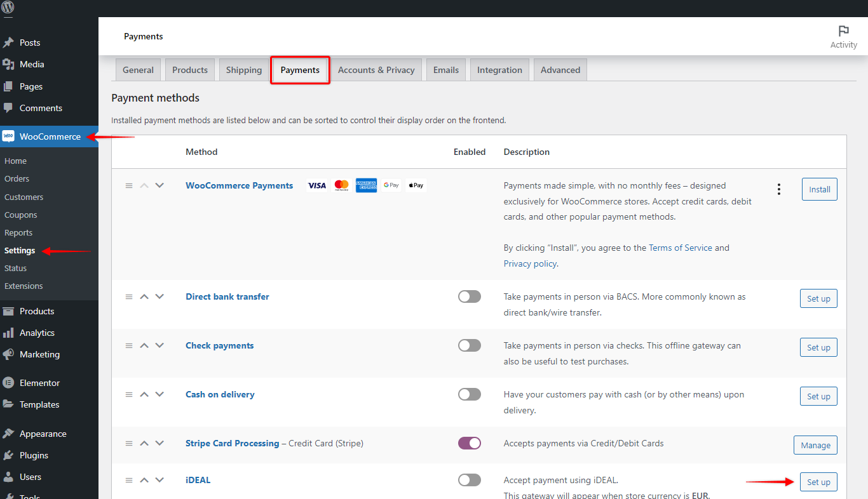Set up Check payments
This screenshot has width=868, height=499.
818,347
